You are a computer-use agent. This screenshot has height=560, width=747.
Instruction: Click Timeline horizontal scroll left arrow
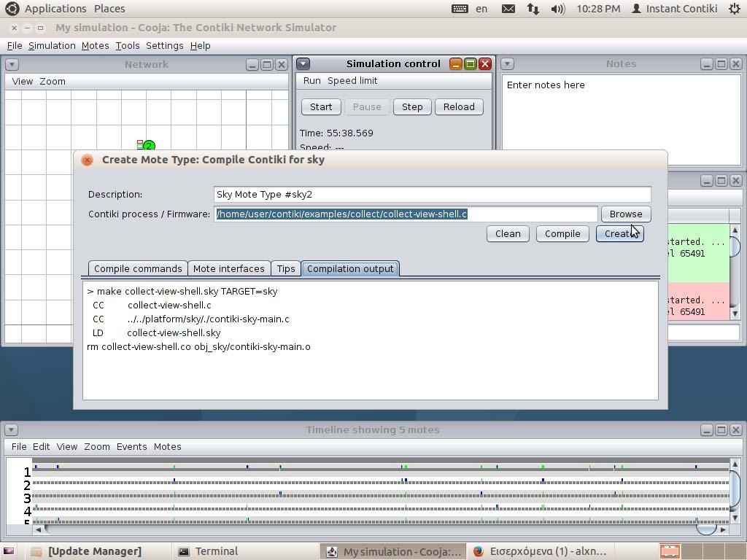tap(39, 529)
